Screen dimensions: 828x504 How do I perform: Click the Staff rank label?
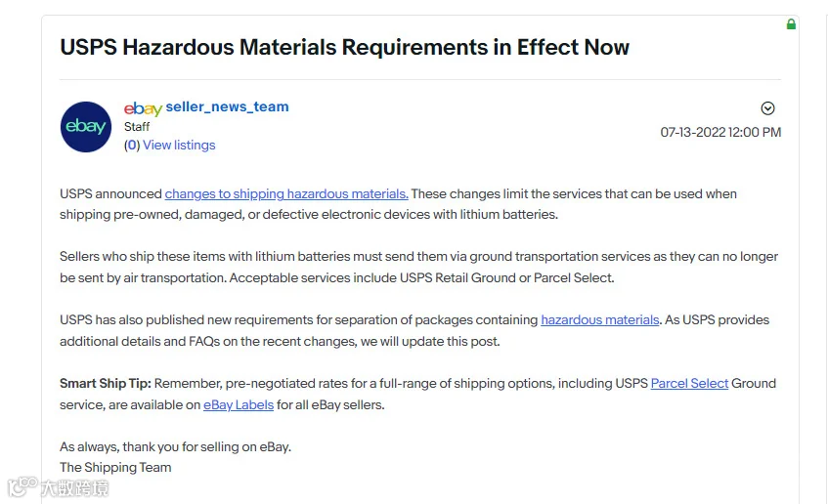[137, 127]
